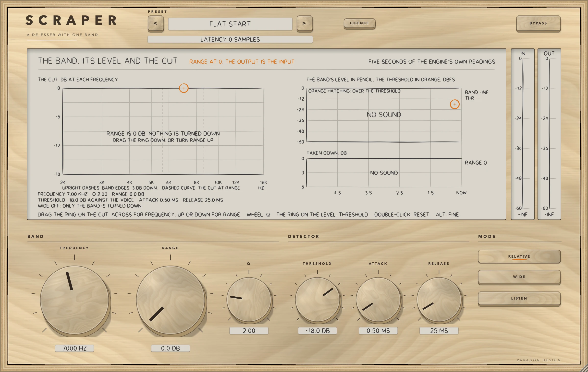Click the 'RANGE 0' readout beside taken-down graph

[x=476, y=163]
